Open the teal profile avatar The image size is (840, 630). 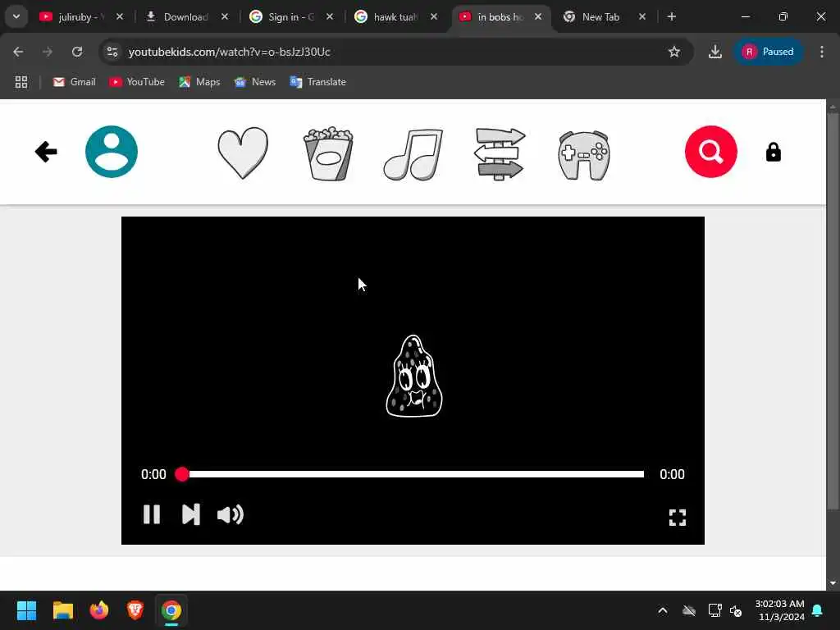pyautogui.click(x=112, y=152)
